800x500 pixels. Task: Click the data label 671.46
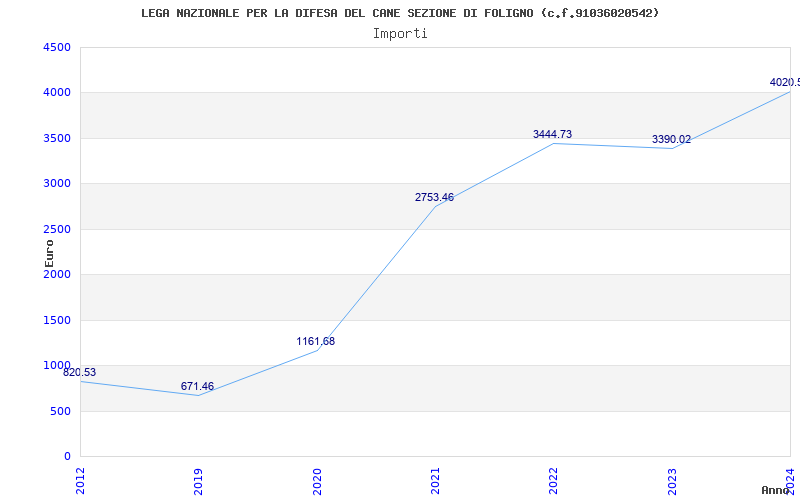197,386
